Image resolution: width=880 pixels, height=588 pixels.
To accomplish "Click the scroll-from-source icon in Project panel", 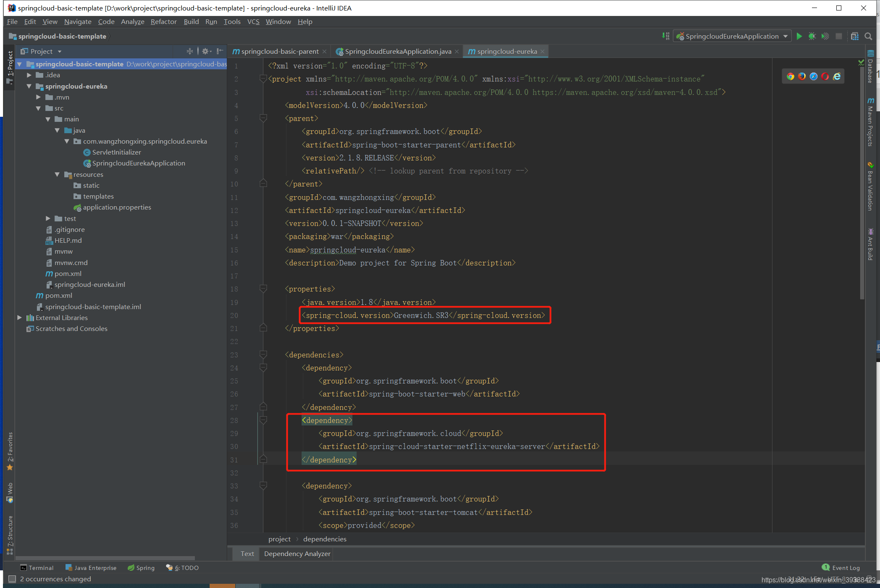I will [x=190, y=51].
